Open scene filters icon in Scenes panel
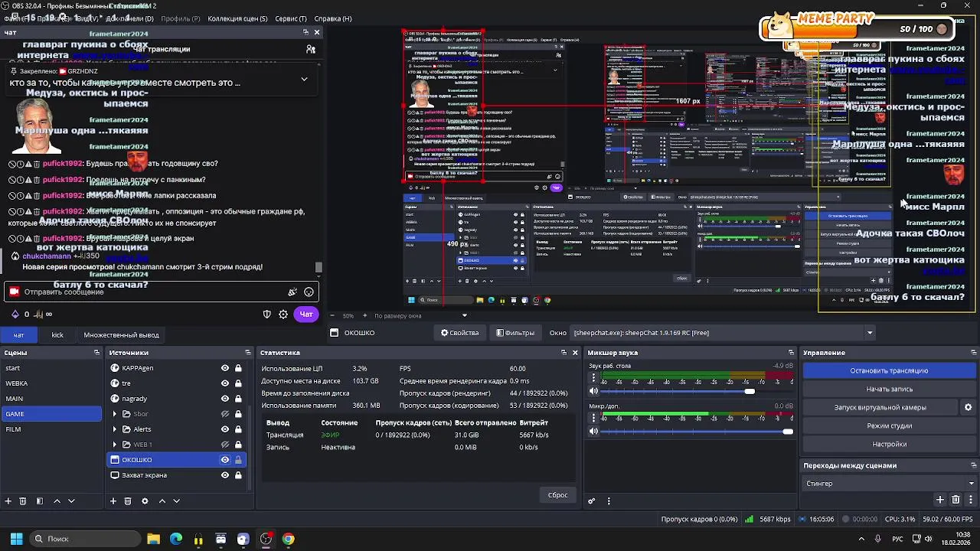This screenshot has height=551, width=980. [39, 500]
